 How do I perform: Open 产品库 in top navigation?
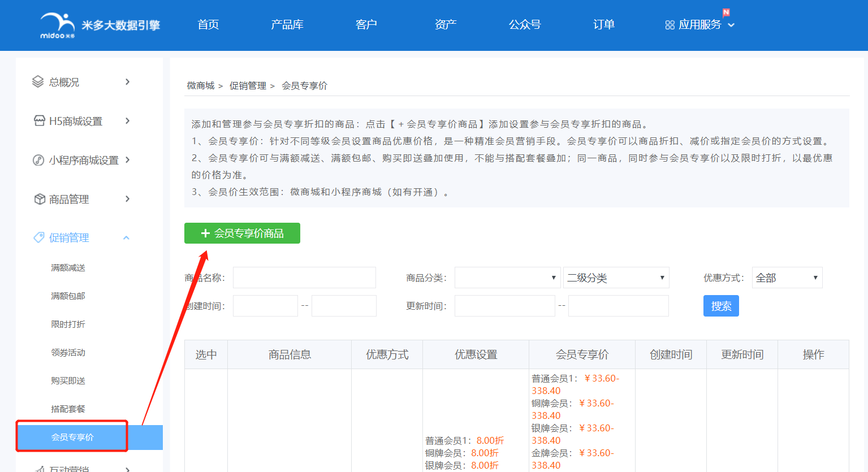click(287, 24)
